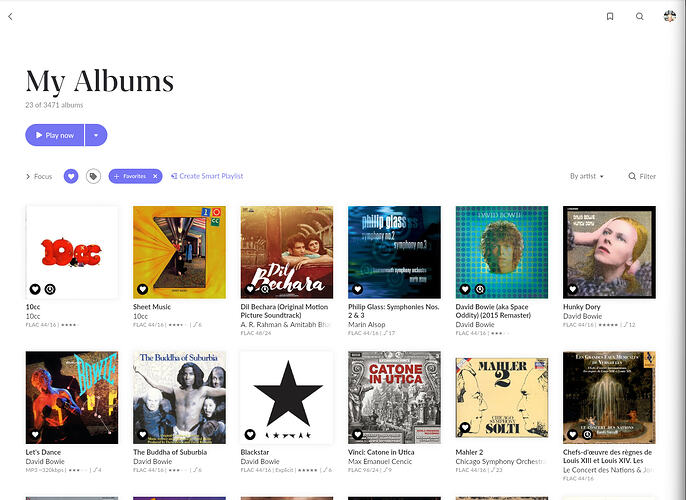Click the Filter magnifier icon
This screenshot has height=500, width=686.
[632, 176]
